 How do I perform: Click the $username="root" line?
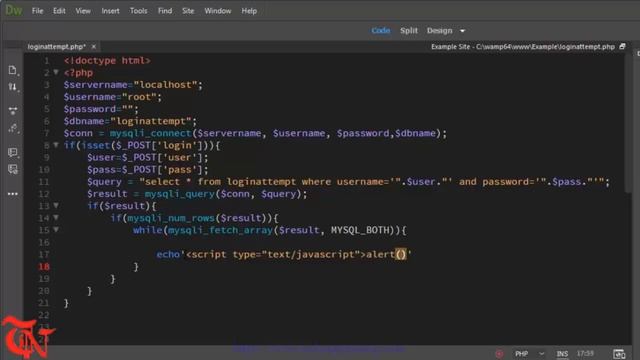coord(113,97)
